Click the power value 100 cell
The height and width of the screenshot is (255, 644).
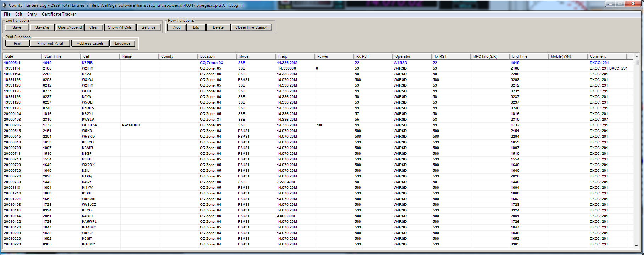point(320,125)
